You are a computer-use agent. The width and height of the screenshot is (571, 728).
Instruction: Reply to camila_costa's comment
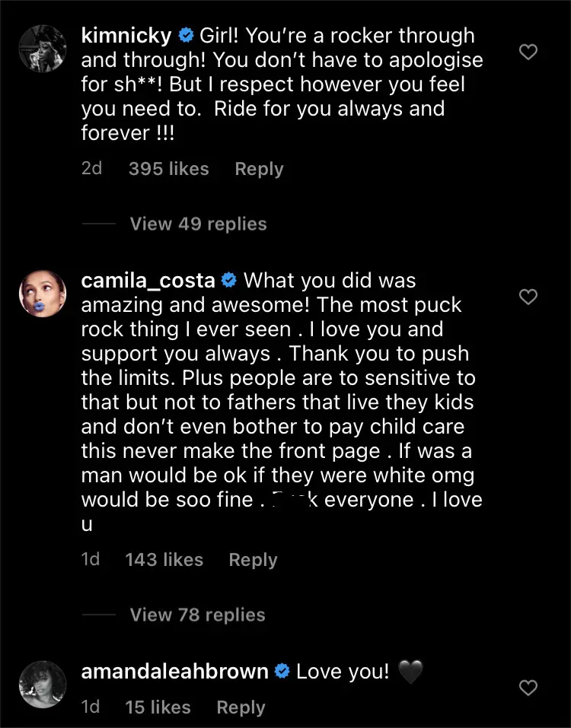(x=253, y=560)
